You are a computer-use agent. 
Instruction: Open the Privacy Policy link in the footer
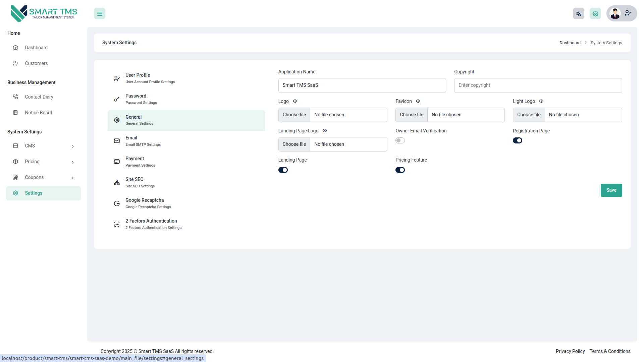click(x=570, y=351)
